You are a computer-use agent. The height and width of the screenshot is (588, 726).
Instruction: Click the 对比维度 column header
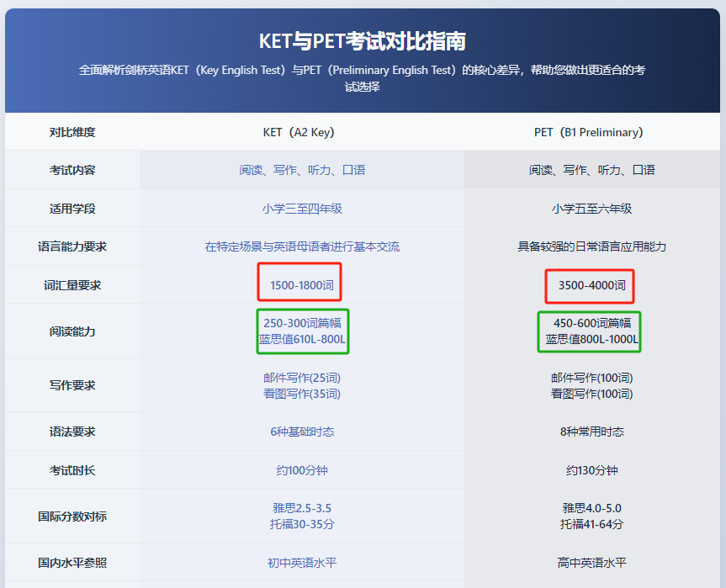(x=72, y=132)
